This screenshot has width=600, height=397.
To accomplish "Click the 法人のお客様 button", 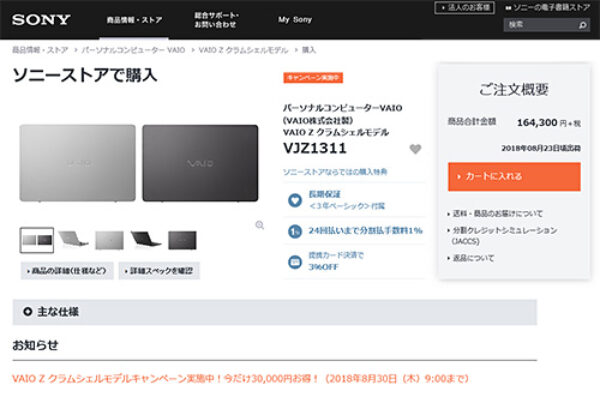I will click(465, 7).
